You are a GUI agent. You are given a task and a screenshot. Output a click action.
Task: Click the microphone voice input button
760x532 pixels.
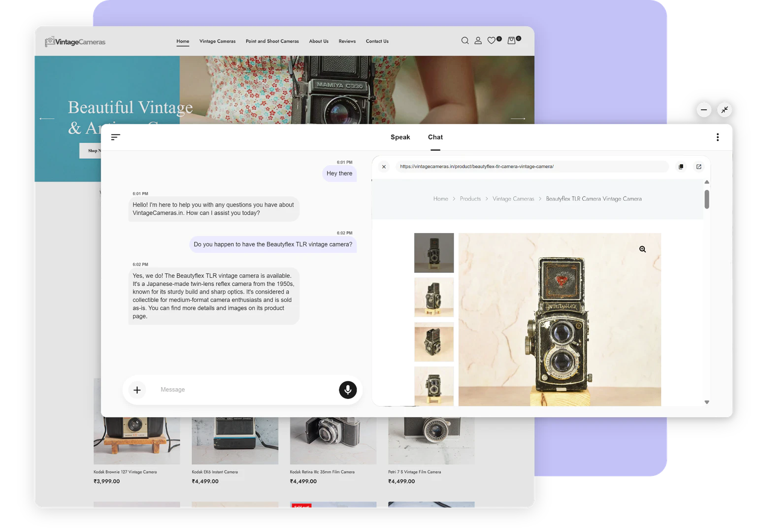click(x=348, y=390)
